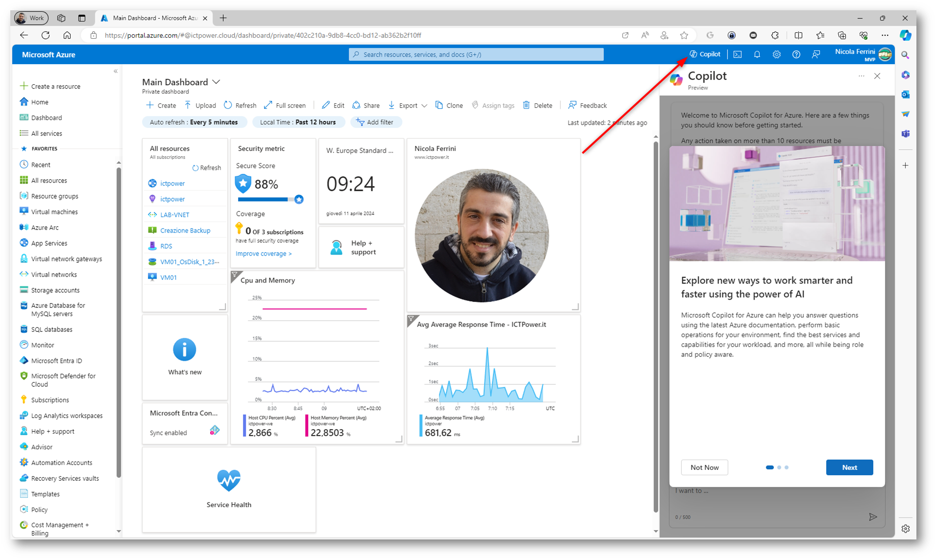This screenshot has width=937, height=560.
Task: Open the Local Time Past 12 hours filter
Action: (298, 122)
